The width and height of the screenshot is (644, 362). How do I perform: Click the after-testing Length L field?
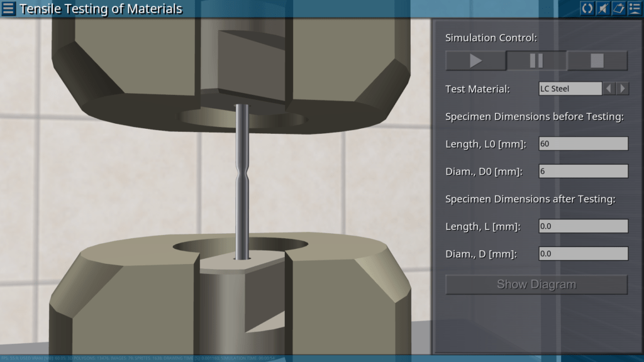(583, 226)
